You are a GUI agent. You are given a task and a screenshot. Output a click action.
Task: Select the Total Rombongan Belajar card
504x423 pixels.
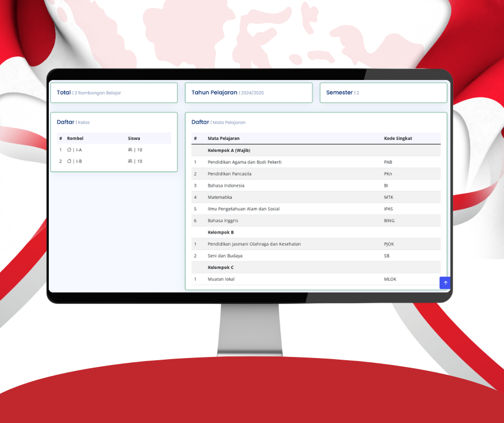(x=114, y=93)
